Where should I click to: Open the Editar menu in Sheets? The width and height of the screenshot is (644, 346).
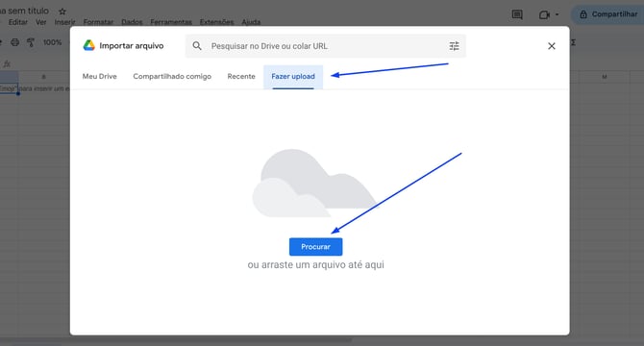[x=18, y=22]
